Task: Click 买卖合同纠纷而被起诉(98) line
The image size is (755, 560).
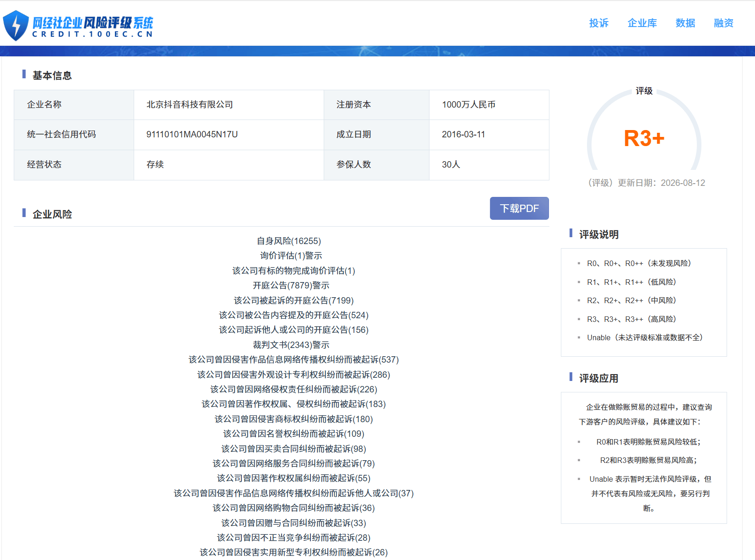Action: (x=293, y=449)
